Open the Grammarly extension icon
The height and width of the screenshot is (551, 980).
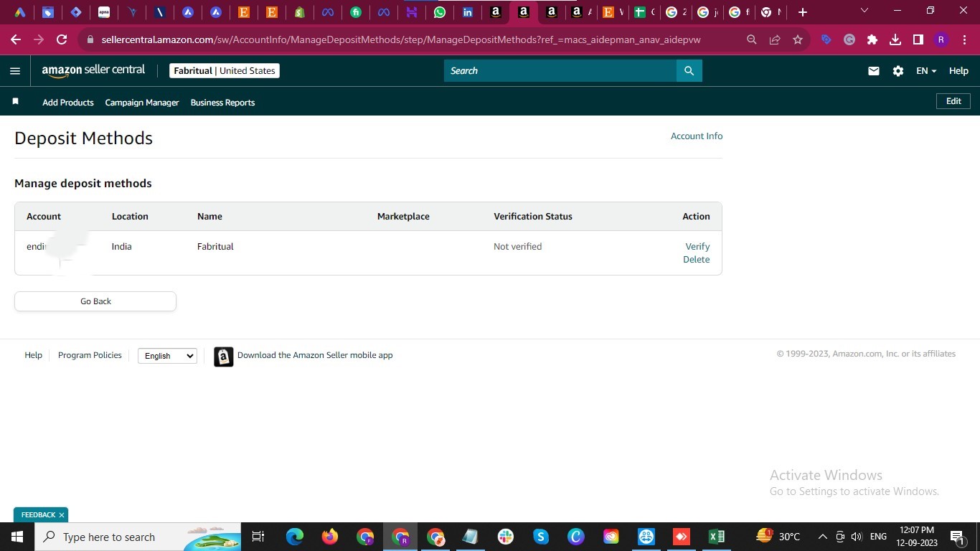pos(849,39)
